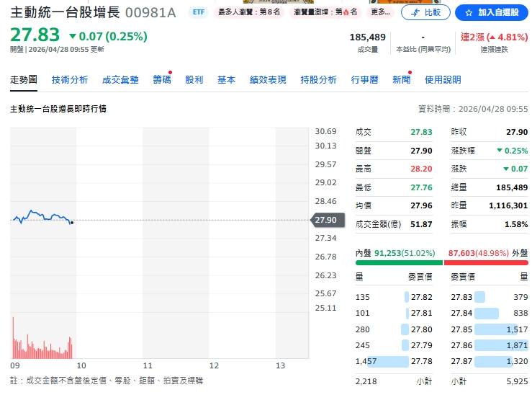Click the 連2漲 consecutive rise indicator

494,37
